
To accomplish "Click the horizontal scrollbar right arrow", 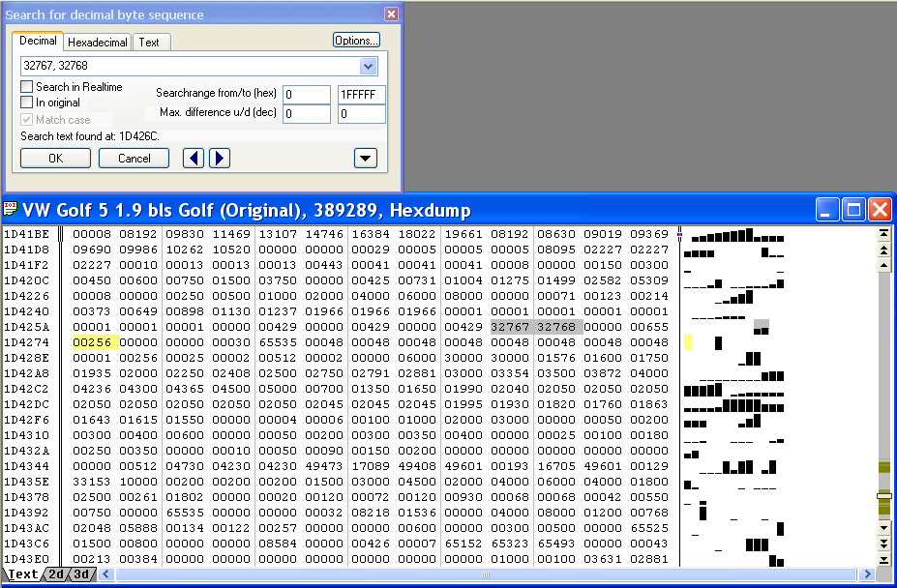I will click(x=867, y=574).
